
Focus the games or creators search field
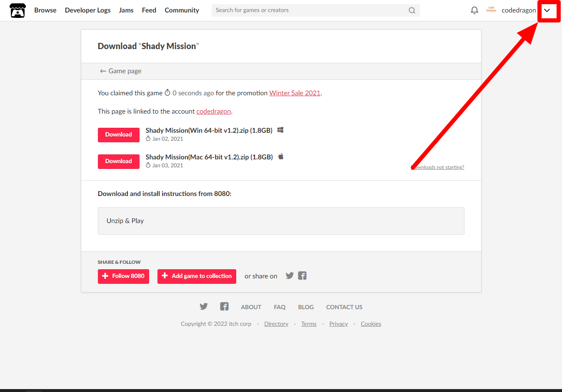click(x=315, y=10)
